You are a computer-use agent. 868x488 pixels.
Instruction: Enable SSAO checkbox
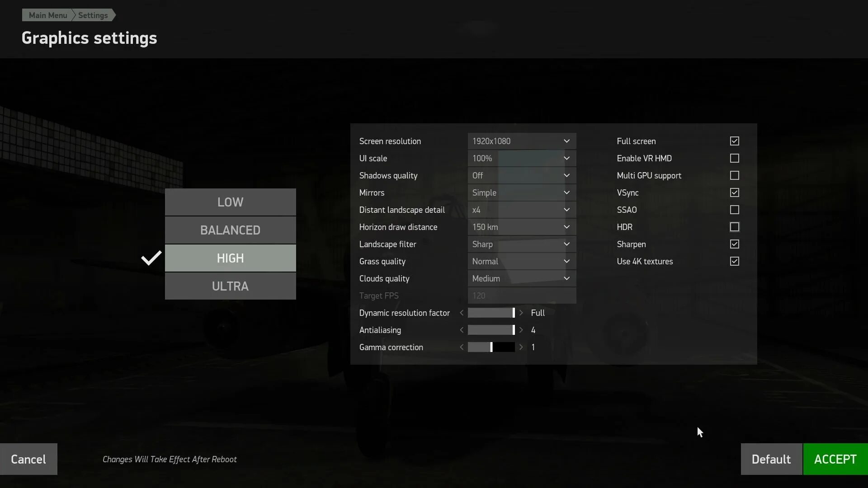(x=735, y=209)
